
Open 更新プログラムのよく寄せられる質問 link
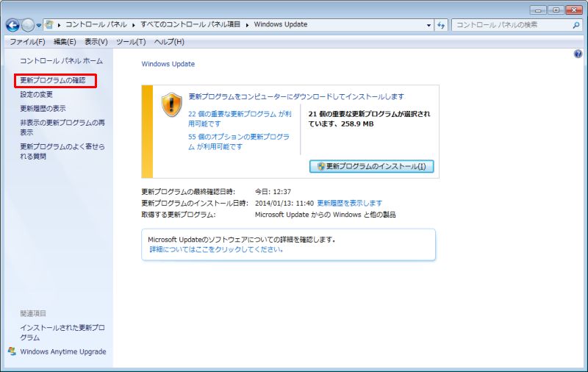[x=62, y=151]
